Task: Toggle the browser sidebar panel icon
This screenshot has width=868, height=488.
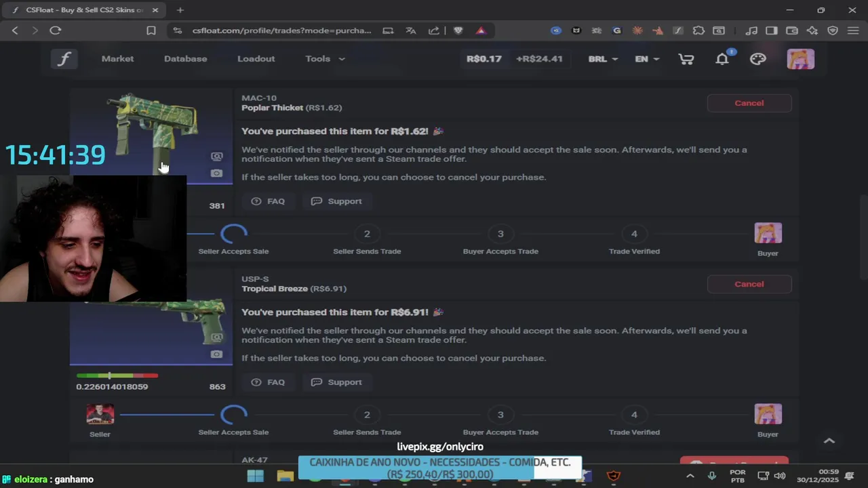Action: pos(771,30)
